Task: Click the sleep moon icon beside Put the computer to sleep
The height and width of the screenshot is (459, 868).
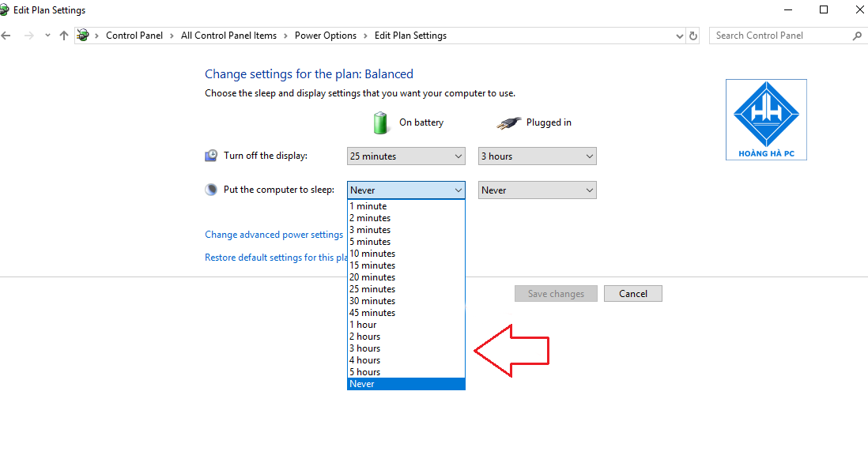Action: pos(210,190)
